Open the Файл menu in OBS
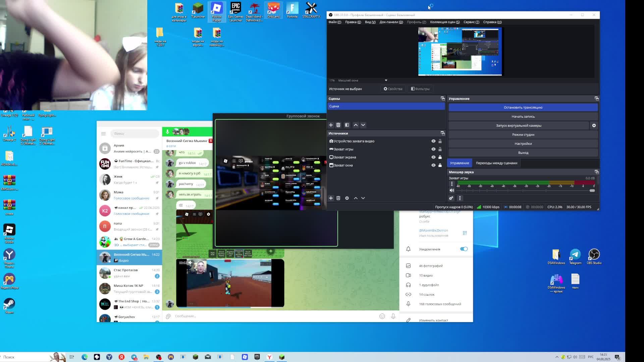The image size is (644, 362). pyautogui.click(x=334, y=22)
